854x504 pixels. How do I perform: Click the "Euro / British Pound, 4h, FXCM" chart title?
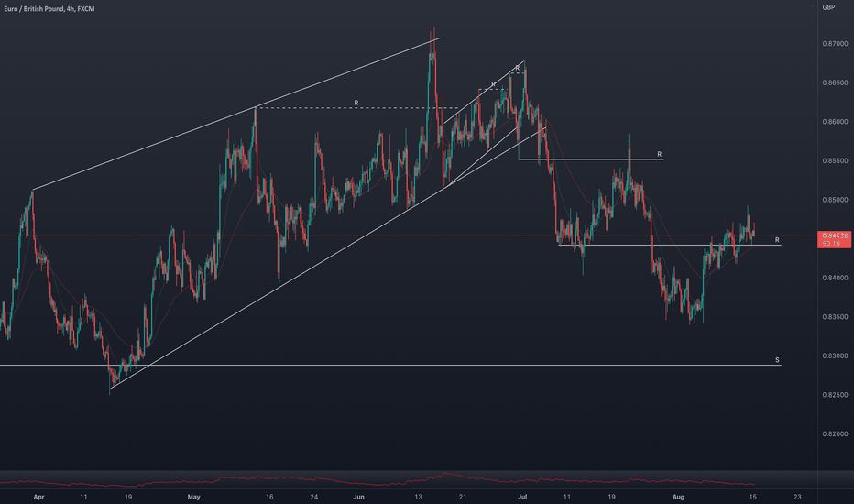pos(49,9)
